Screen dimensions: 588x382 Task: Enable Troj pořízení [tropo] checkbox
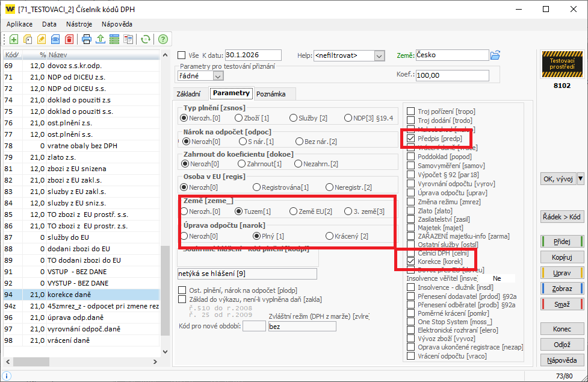(x=411, y=111)
